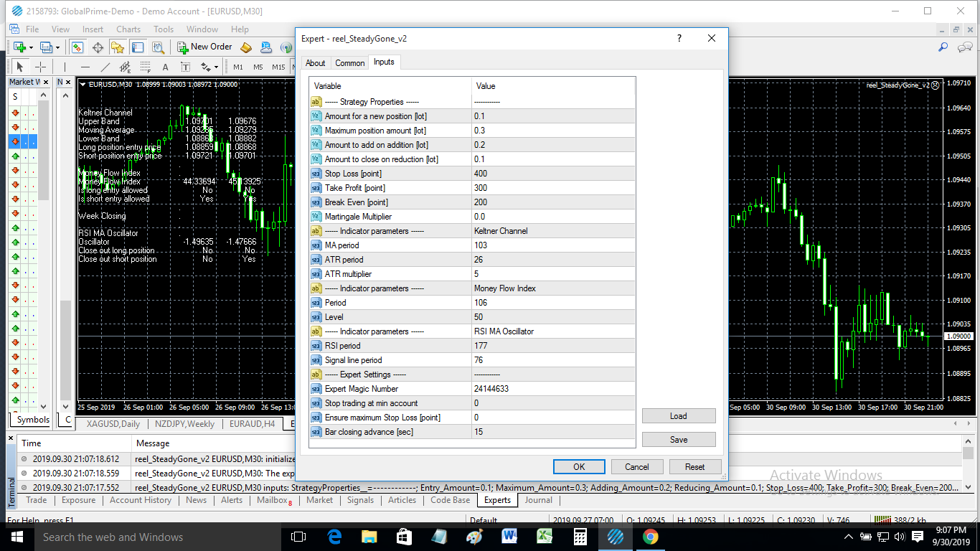Viewport: 980px width, 551px height.
Task: Select the text label 'T' tool
Action: 185,67
